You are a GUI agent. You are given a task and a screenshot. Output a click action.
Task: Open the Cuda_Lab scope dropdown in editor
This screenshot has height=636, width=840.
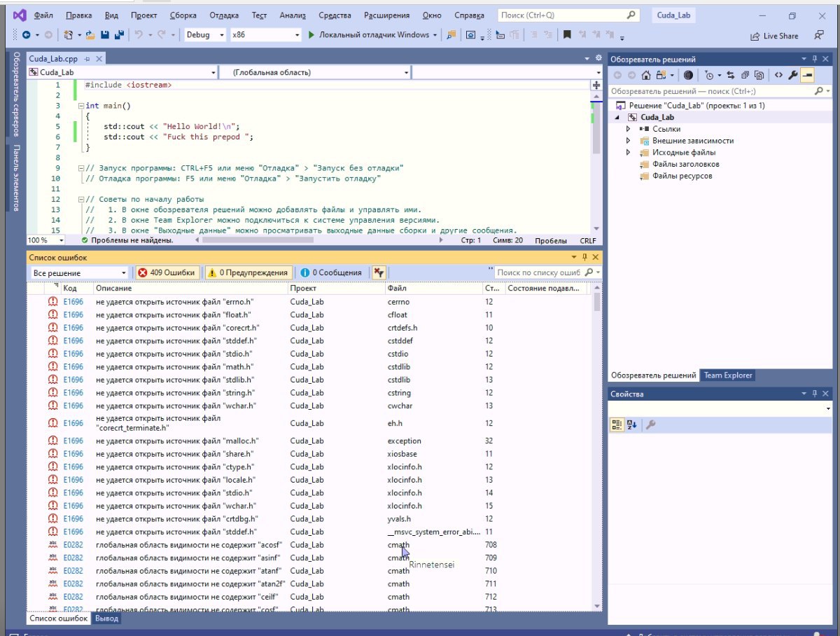coord(122,72)
